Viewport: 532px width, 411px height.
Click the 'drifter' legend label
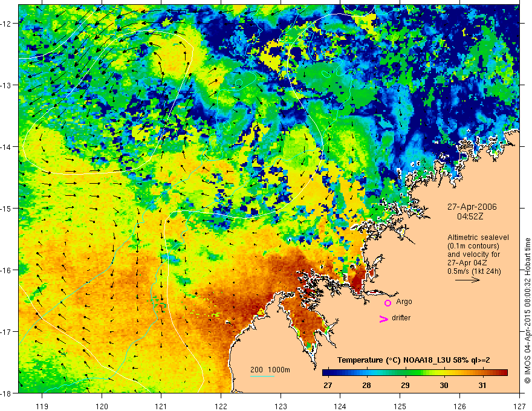point(401,318)
